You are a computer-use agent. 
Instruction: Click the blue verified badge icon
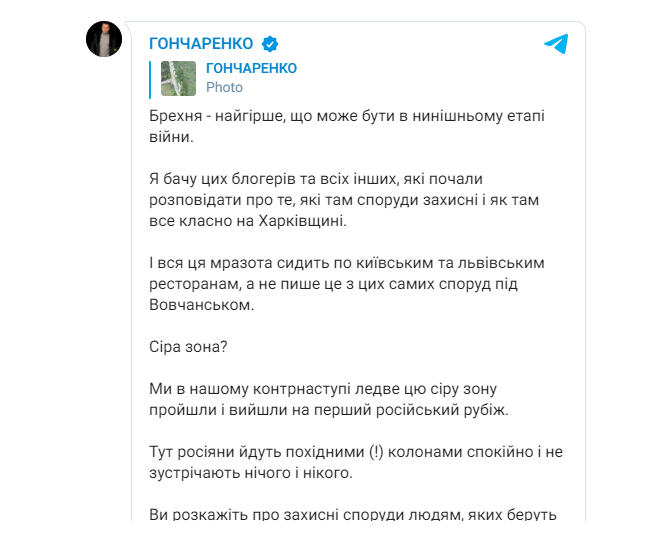pos(270,43)
